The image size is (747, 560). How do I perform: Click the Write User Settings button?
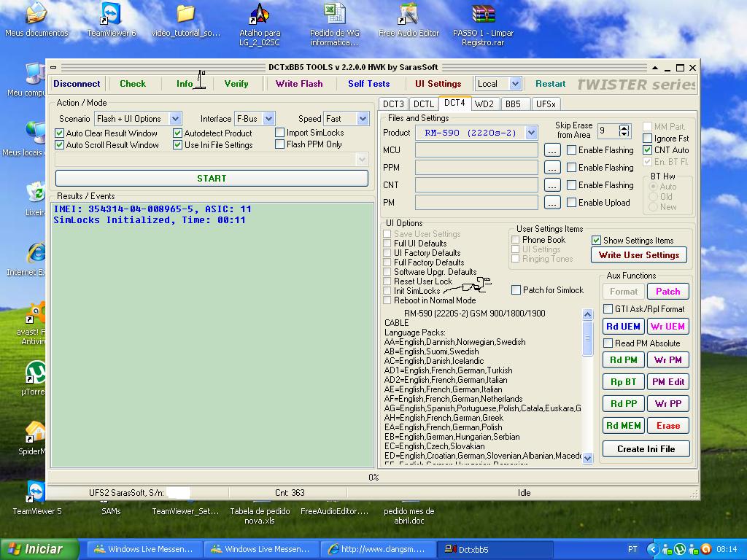click(639, 254)
